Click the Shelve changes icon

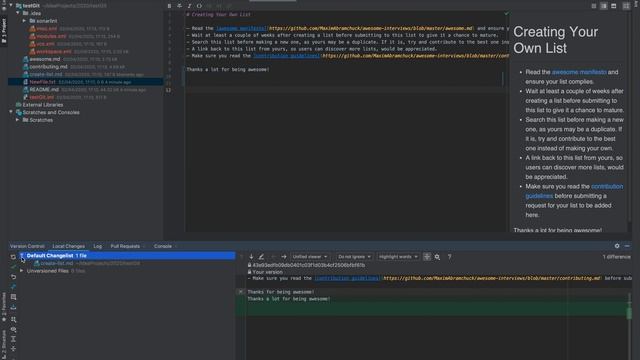tap(13, 307)
